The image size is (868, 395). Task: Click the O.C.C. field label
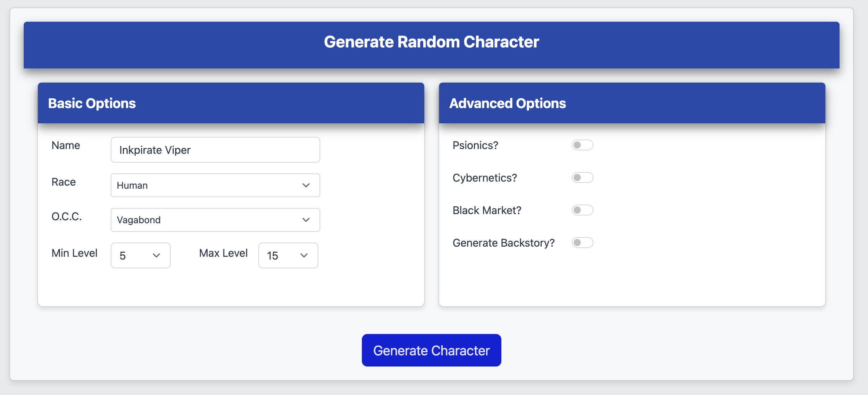[x=67, y=216]
